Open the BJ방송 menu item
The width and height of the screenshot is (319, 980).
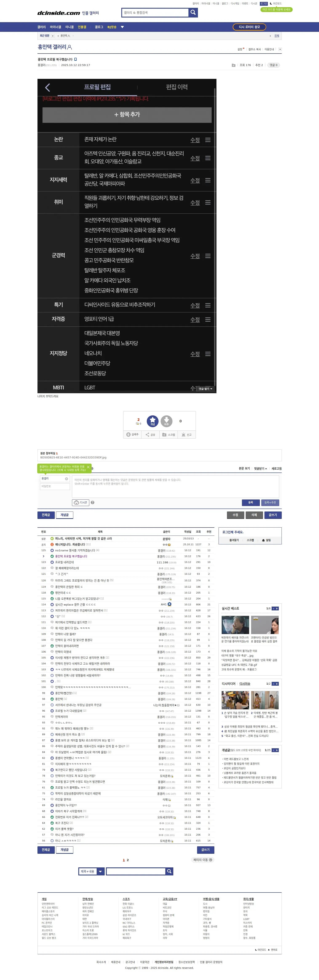[112, 27]
